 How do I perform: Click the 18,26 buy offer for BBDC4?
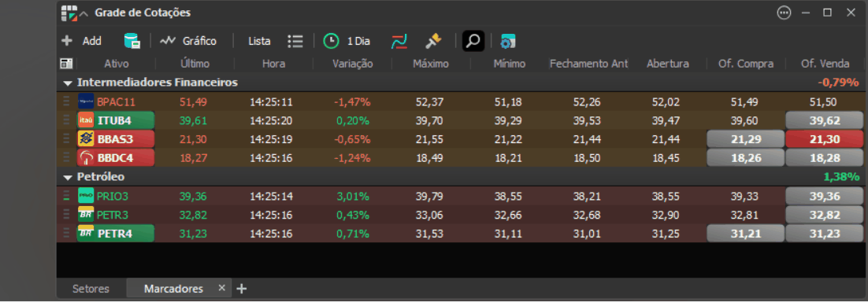(745, 158)
